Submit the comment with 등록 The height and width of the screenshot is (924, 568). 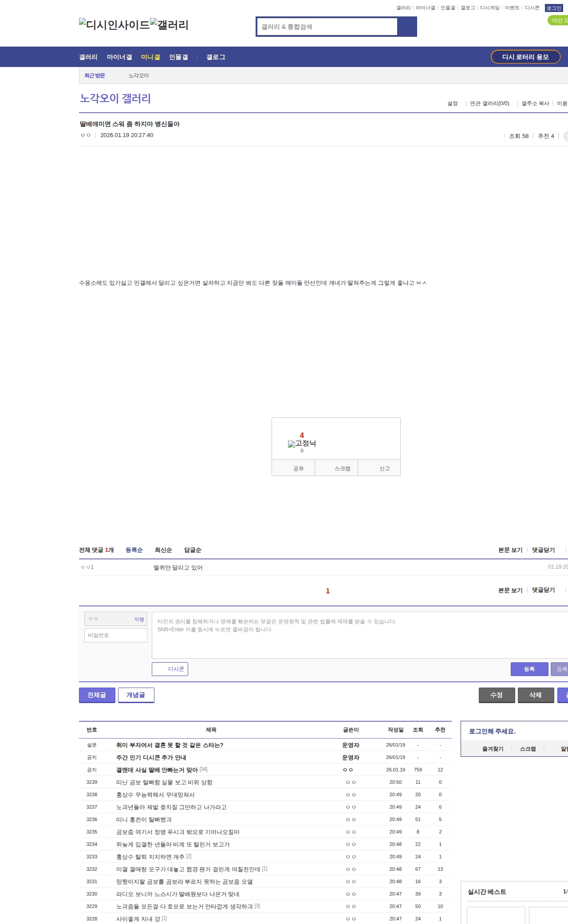[529, 669]
